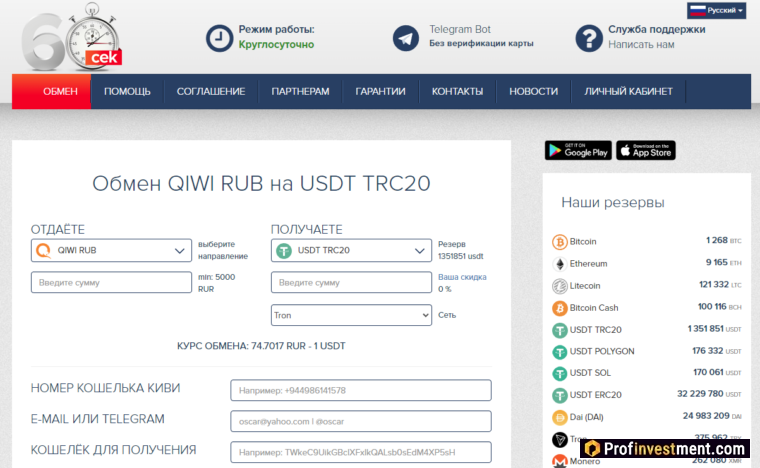Click the Litecoin icon in reserves
Viewport: 760px width, 468px height.
[x=559, y=285]
